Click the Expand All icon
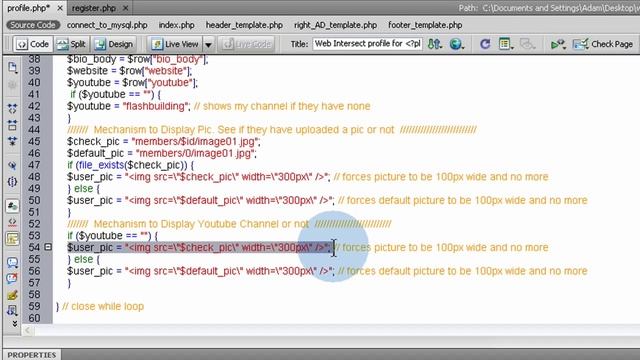The height and width of the screenshot is (360, 640). 12,141
